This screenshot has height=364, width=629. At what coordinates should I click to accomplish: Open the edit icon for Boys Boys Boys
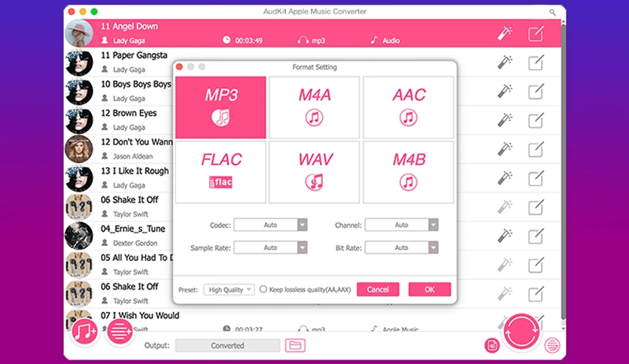536,92
